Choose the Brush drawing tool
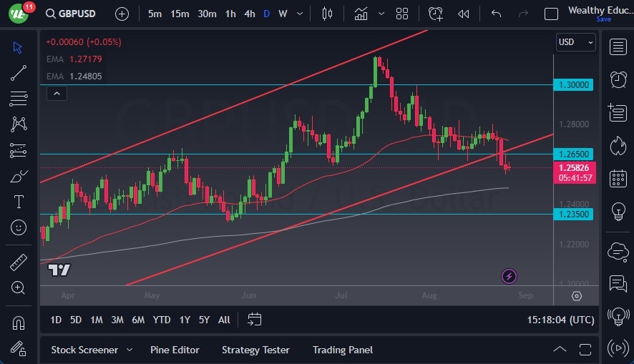 19,176
